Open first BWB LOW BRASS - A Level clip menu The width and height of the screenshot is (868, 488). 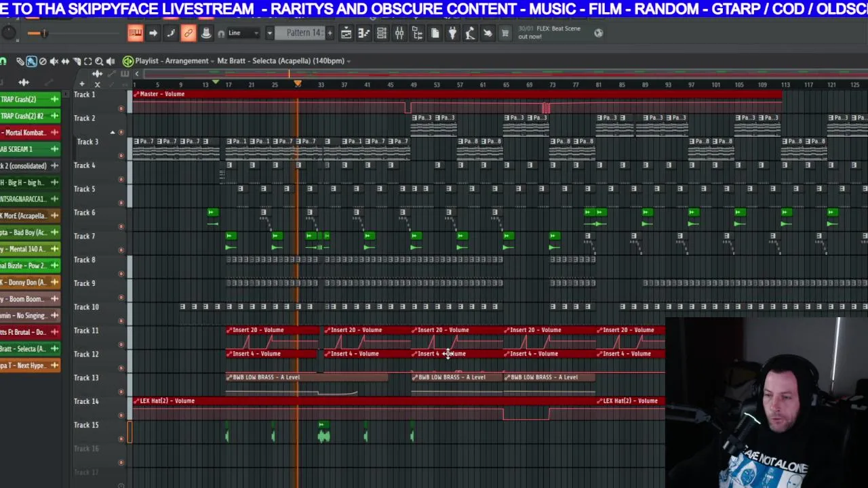(229, 377)
